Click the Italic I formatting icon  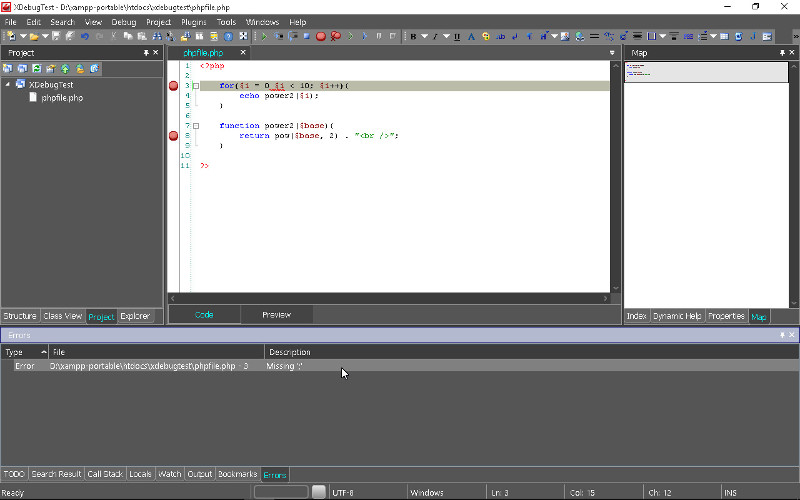point(435,36)
